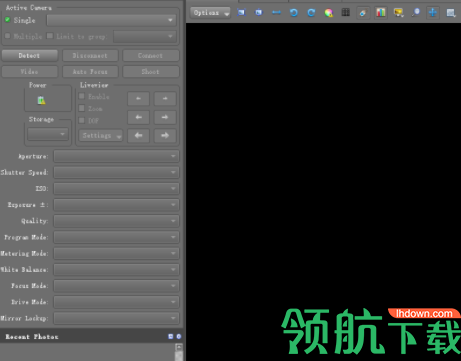Click the fit image to window icon

click(x=241, y=13)
